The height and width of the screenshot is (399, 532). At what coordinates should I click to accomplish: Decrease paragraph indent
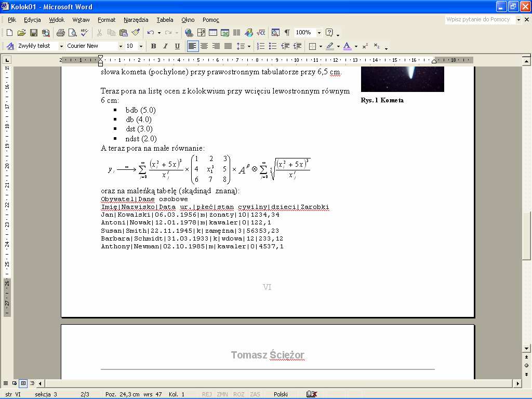tap(285, 46)
